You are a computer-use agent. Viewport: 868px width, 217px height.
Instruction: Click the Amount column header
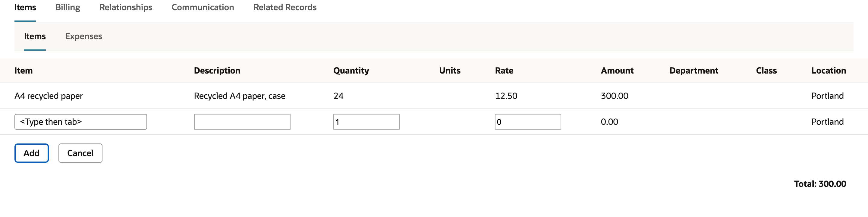pos(617,71)
